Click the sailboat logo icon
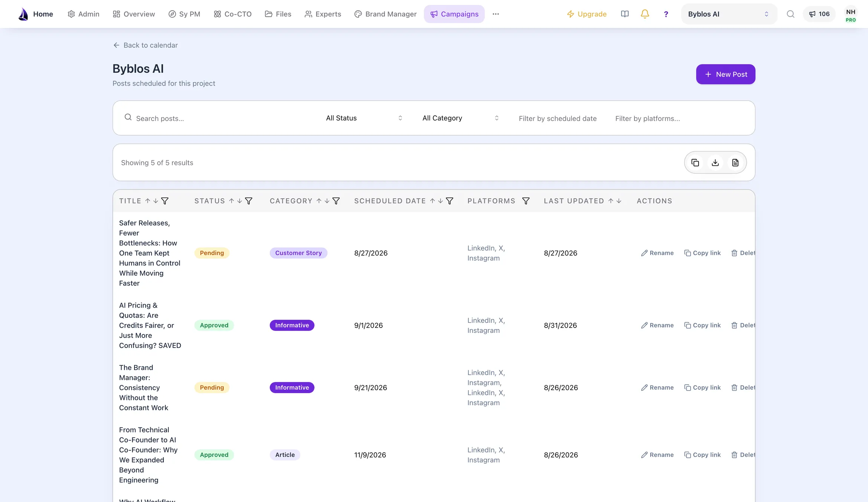Screen dimensions: 868x502 (23, 14)
